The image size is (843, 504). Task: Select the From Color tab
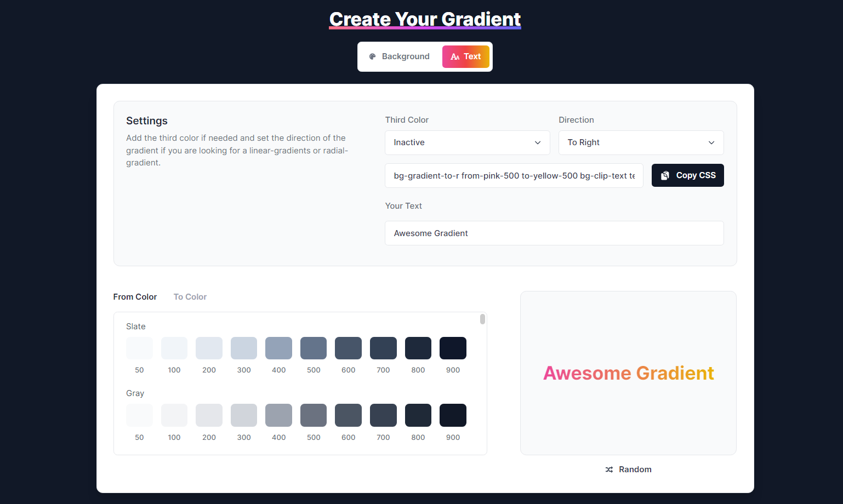point(135,297)
